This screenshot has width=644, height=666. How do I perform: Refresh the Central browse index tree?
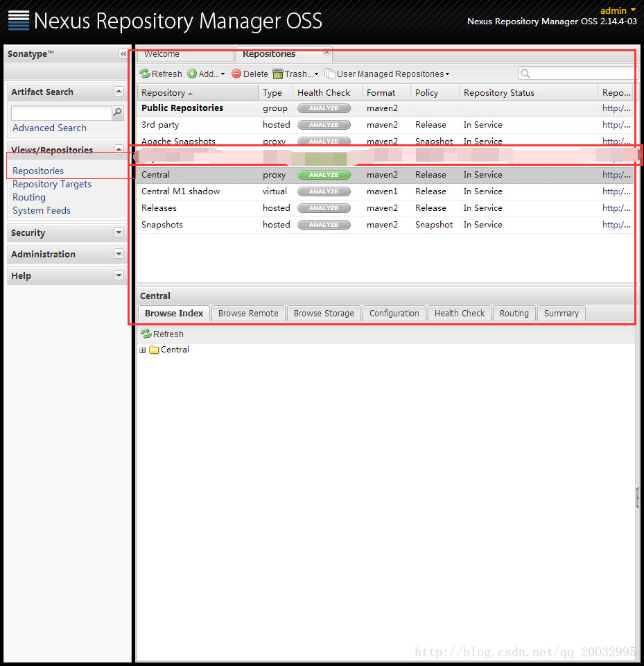163,334
